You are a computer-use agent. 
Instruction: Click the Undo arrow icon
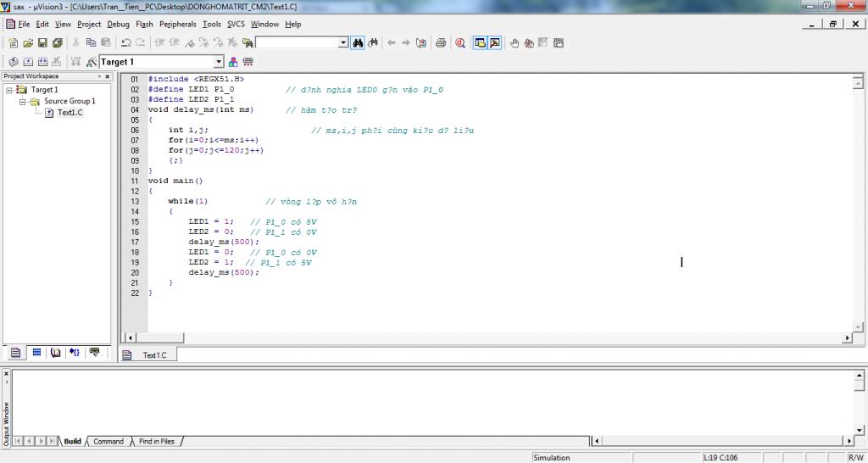(126, 42)
